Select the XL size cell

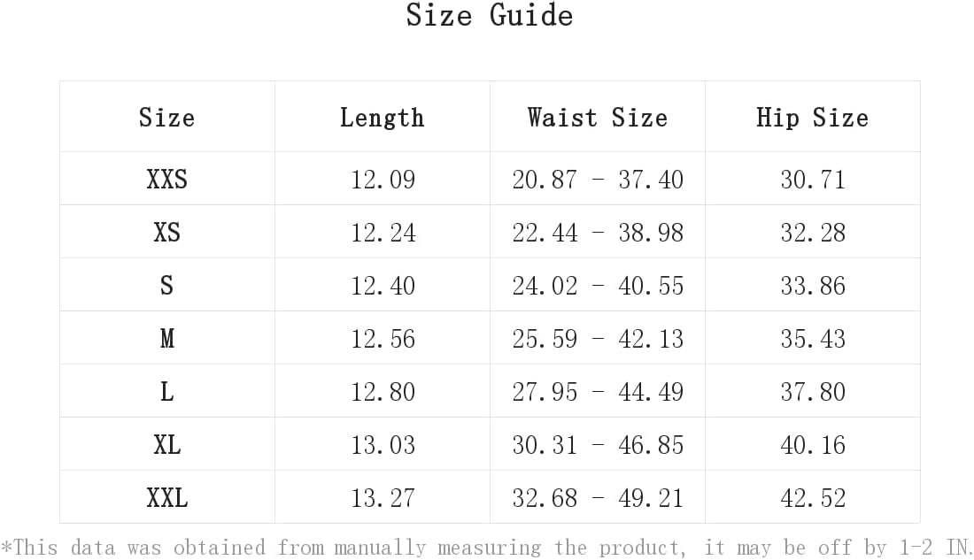coord(167,444)
